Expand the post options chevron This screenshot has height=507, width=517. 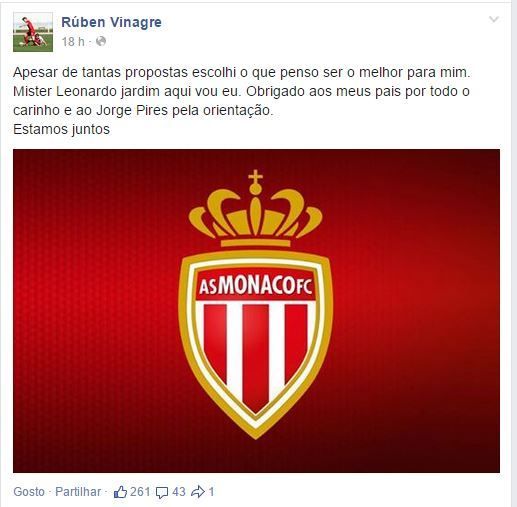tap(494, 19)
